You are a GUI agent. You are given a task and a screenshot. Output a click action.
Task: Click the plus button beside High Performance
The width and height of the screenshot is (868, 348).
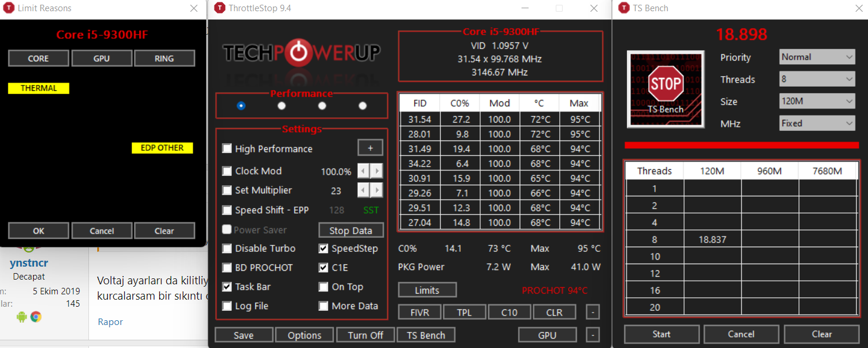[x=371, y=147]
